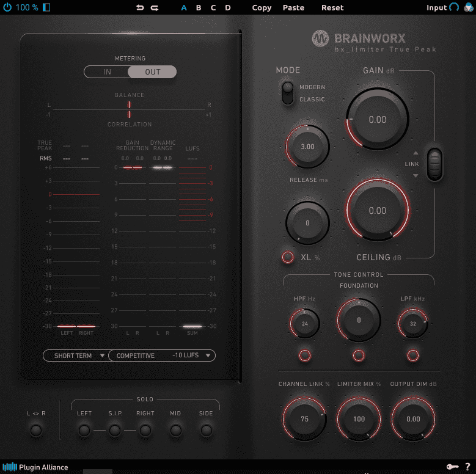Click the headphone monitor icon

(454, 7)
